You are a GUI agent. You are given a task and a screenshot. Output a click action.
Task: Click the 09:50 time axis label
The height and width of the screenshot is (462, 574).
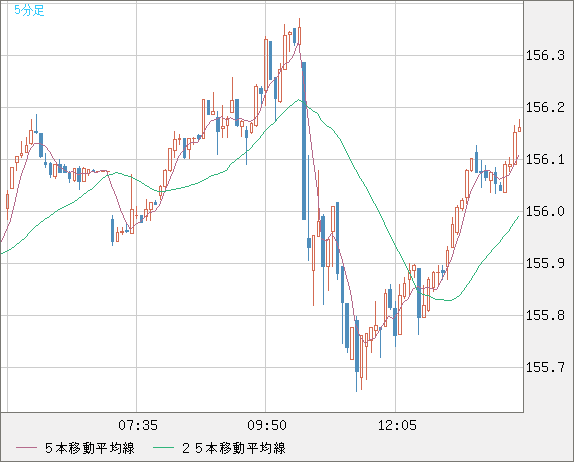[x=267, y=425]
